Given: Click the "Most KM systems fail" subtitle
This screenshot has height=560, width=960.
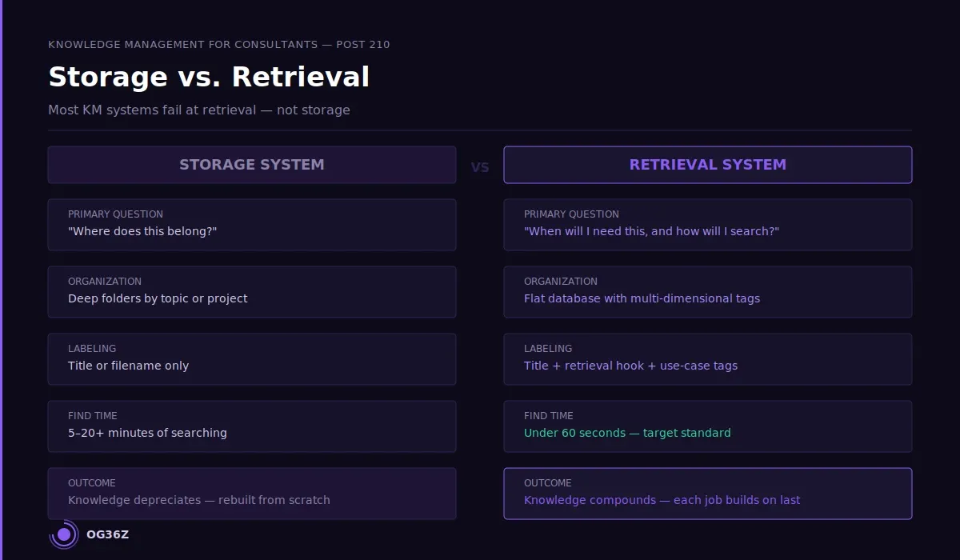Looking at the screenshot, I should point(199,110).
